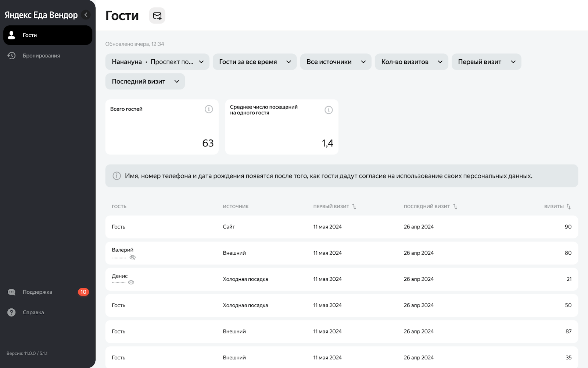Open the Нанануна restaurant selector dropdown
Screen dimensions: 588x368
point(157,62)
